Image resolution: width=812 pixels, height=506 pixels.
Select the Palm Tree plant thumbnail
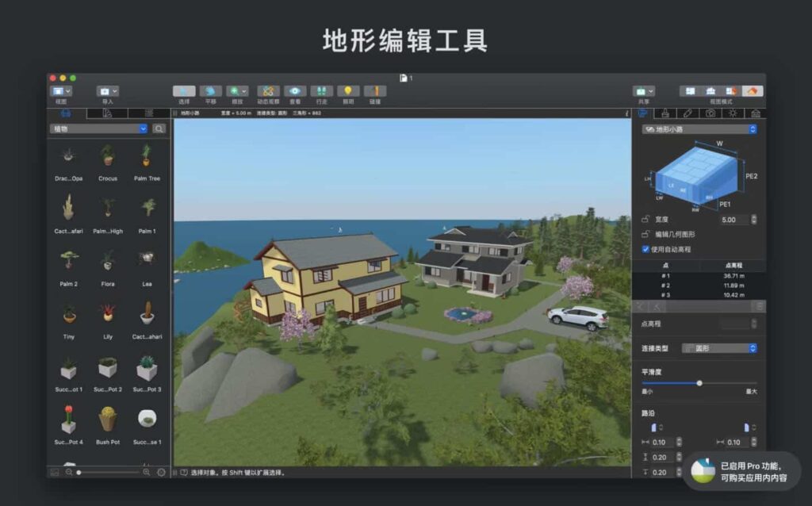click(147, 159)
